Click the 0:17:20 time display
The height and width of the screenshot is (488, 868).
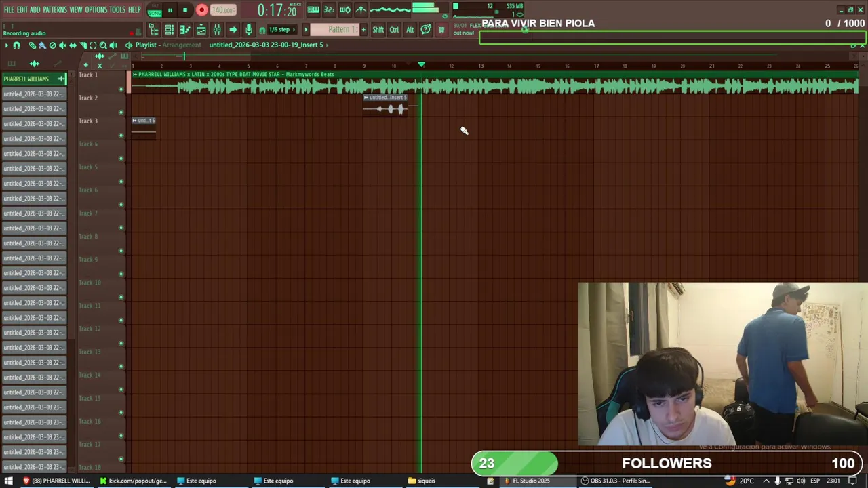coord(277,10)
